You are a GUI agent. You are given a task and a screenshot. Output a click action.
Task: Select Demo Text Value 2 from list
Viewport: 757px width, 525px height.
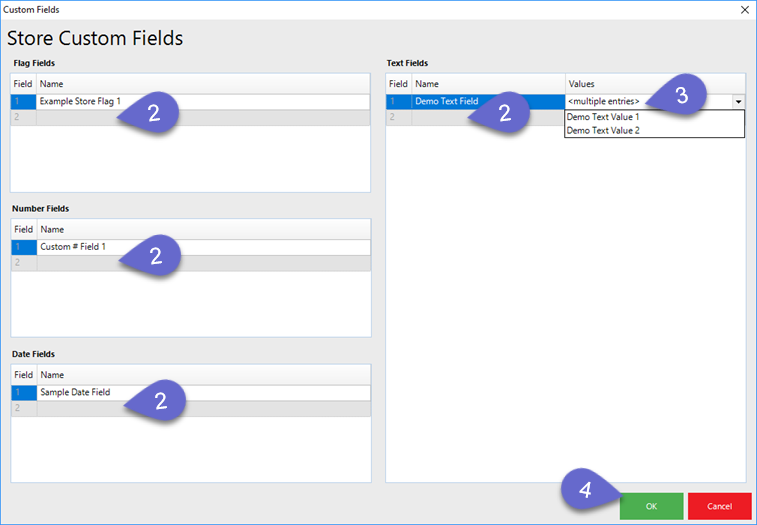(603, 131)
